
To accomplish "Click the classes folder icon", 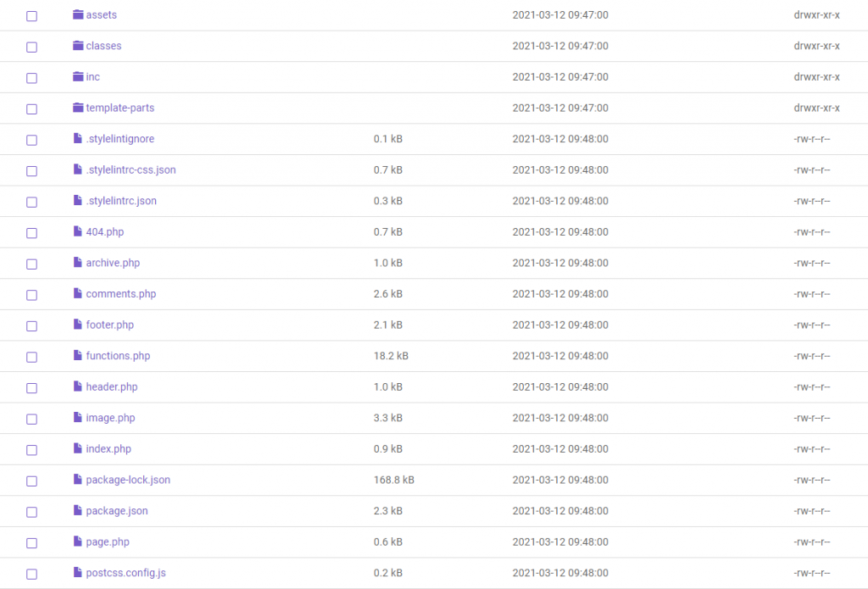I will coord(79,46).
